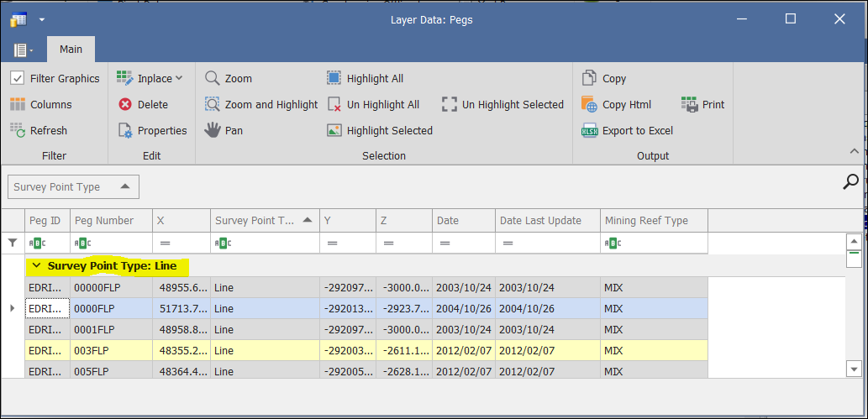Open the application menu next to Main
Viewport: 868px width, 419px height.
point(23,50)
